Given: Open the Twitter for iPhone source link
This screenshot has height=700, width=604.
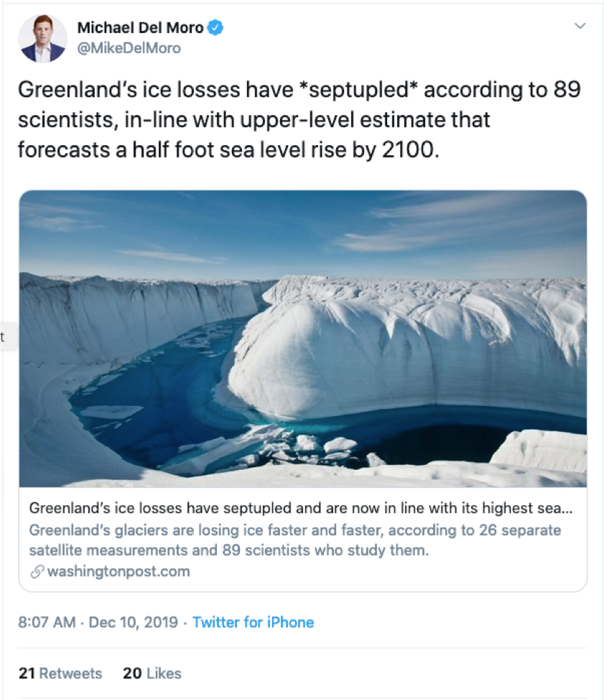Looking at the screenshot, I should (x=253, y=622).
